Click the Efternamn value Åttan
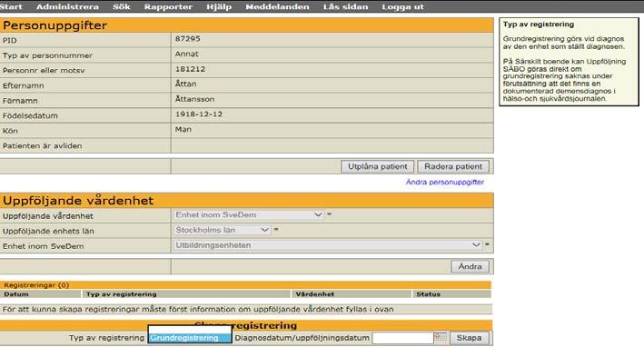This screenshot has height=347, width=644. pyautogui.click(x=185, y=84)
